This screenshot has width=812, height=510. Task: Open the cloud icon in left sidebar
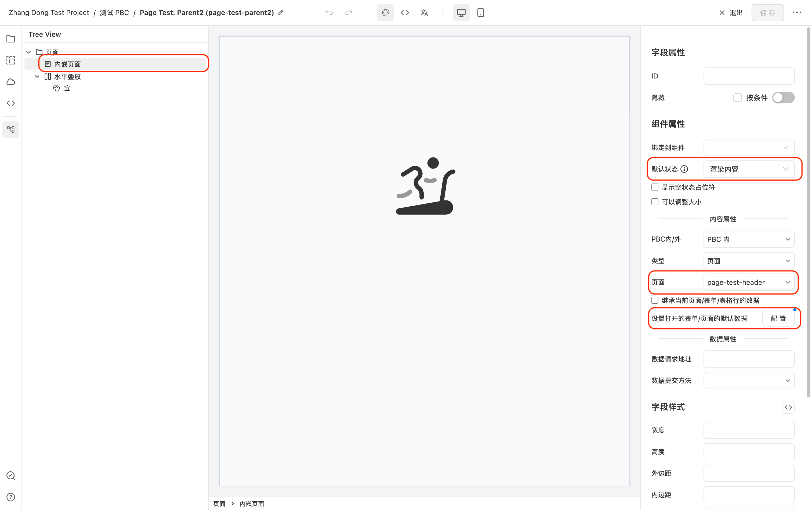click(x=11, y=82)
